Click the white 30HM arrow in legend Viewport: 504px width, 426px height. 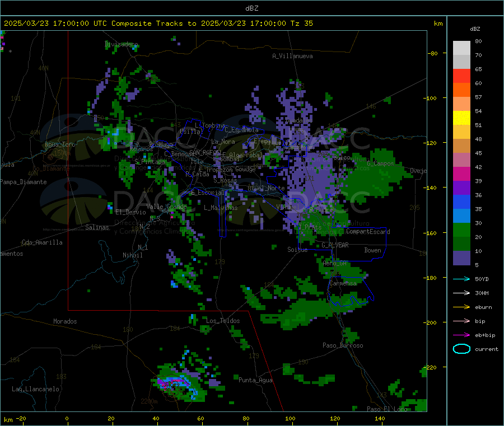pos(461,293)
